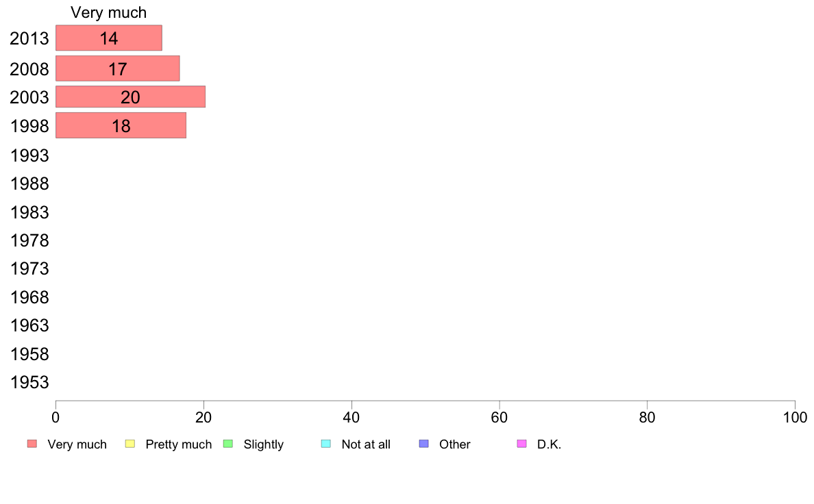Select the 2003 bar showing 20
Image resolution: width=814 pixels, height=504 pixels.
pos(130,97)
